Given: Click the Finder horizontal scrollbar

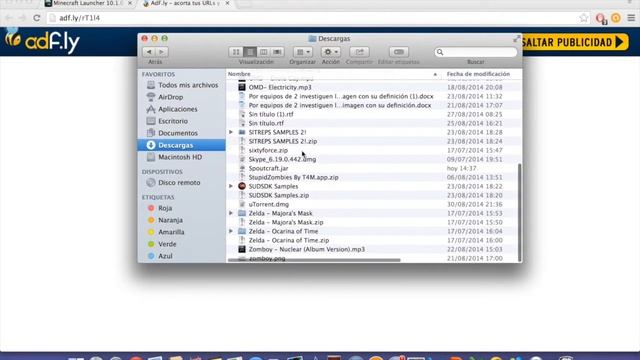Looking at the screenshot, I should click(x=314, y=260).
